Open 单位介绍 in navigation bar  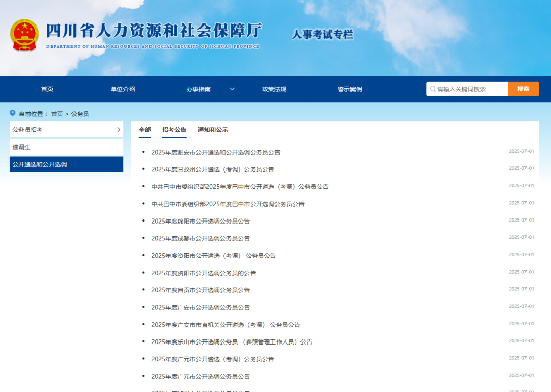(123, 89)
